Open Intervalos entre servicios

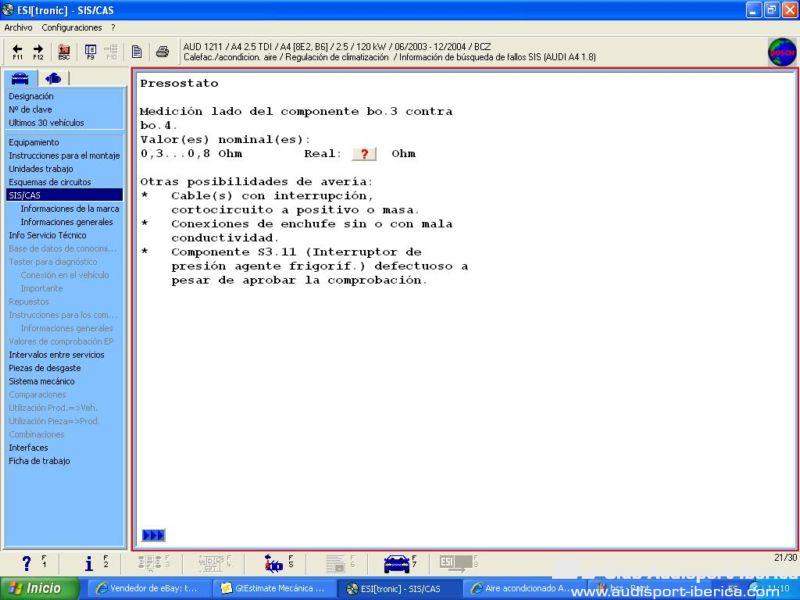pos(56,355)
